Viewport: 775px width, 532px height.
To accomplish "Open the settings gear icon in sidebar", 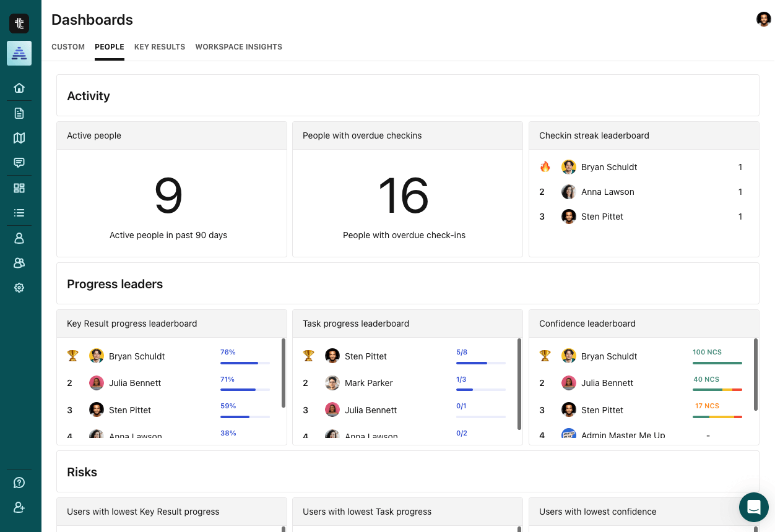I will (x=19, y=288).
